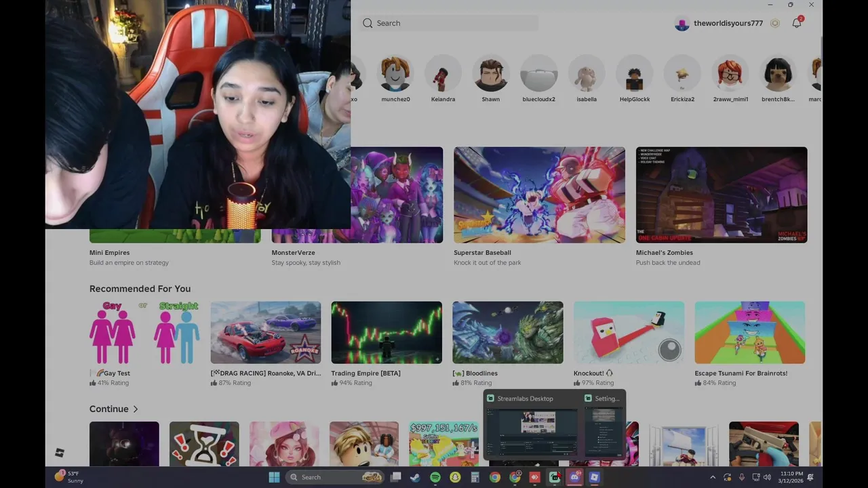Open the volume tray icon
Viewport: 868px width, 488px height.
point(768,477)
